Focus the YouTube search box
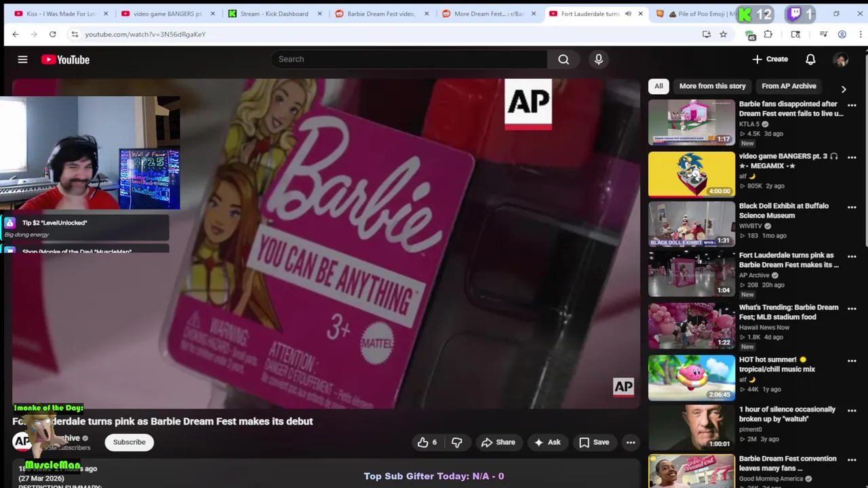The height and width of the screenshot is (488, 868). pyautogui.click(x=409, y=59)
